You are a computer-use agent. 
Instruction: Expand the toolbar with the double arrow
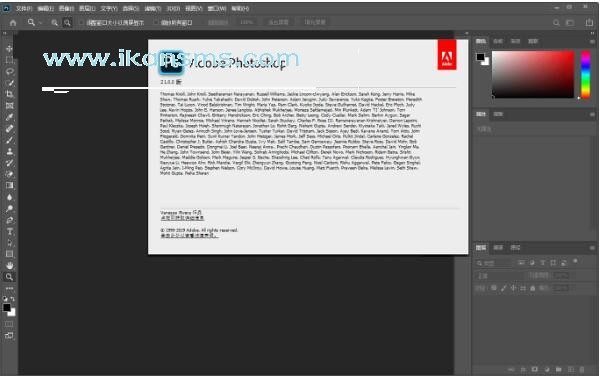[5, 34]
